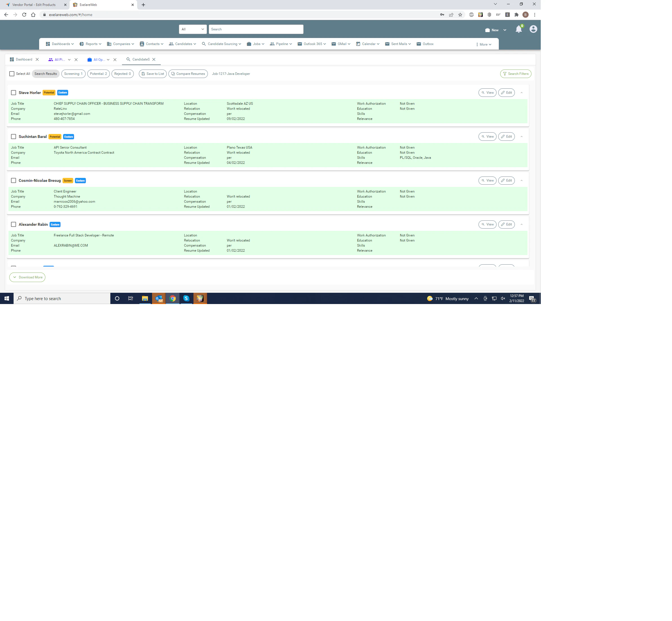Collapse Suchintan Baral's candidate details
The height and width of the screenshot is (621, 672).
(x=521, y=137)
